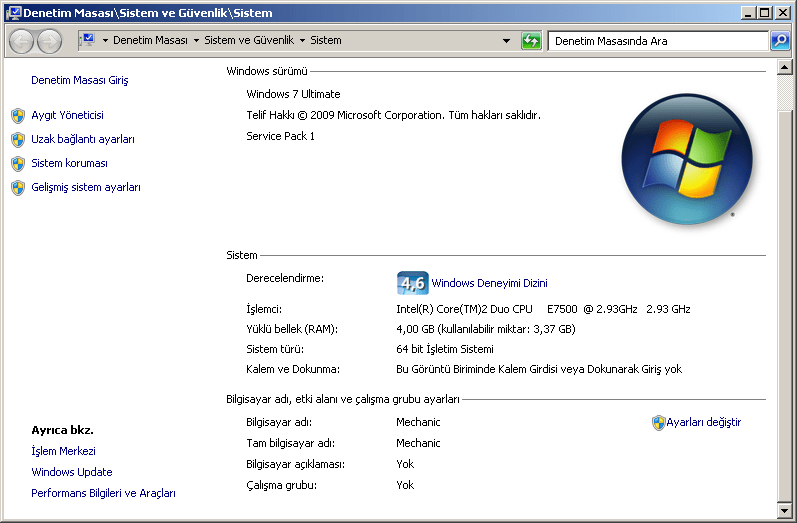
Task: Open İşlem Merkezi link
Action: click(64, 451)
